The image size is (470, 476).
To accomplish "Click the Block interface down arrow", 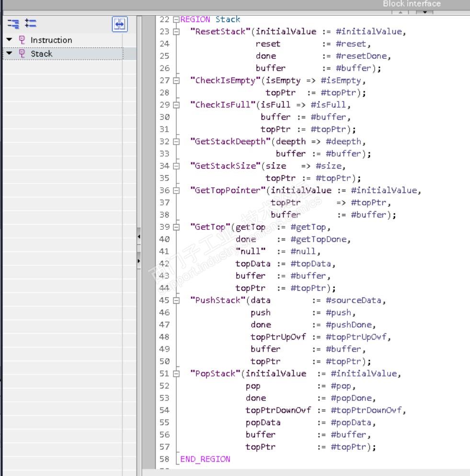I will tap(425, 12).
